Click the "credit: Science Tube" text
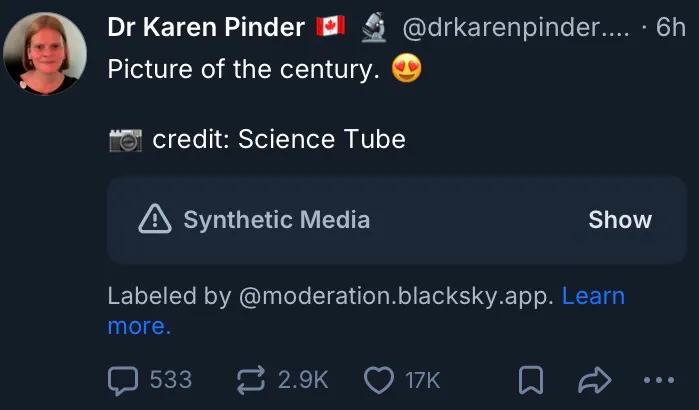The width and height of the screenshot is (699, 410). click(279, 139)
